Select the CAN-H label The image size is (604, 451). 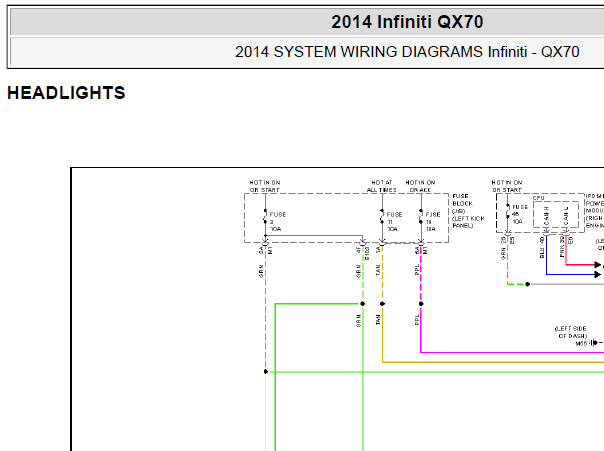(x=546, y=216)
